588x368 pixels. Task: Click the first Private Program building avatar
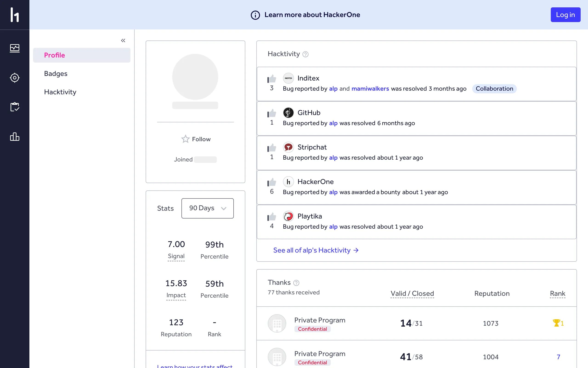tap(277, 323)
